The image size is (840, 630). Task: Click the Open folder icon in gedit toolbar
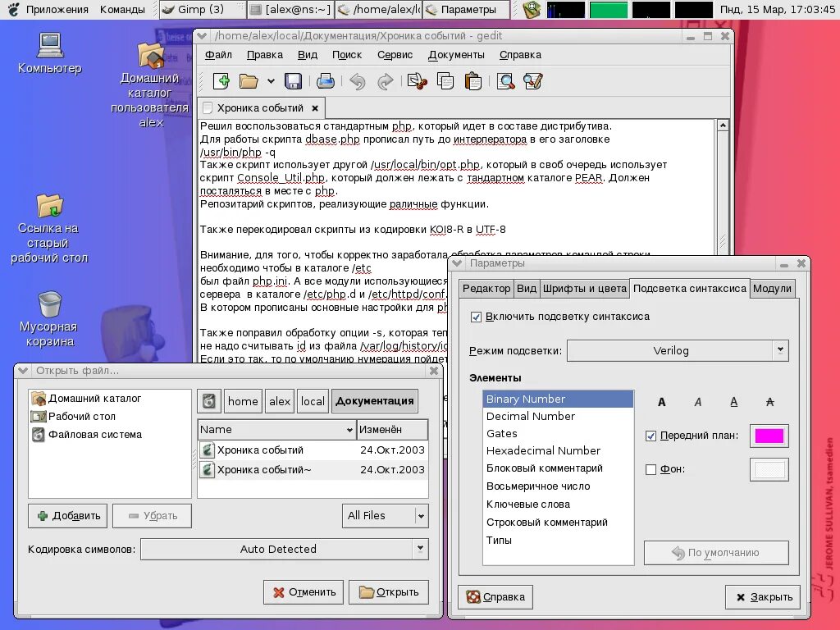tap(249, 81)
